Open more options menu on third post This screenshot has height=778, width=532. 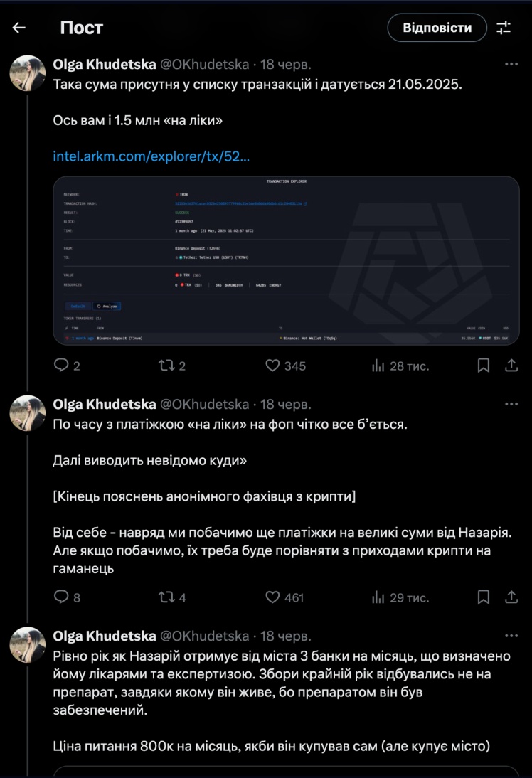(511, 636)
